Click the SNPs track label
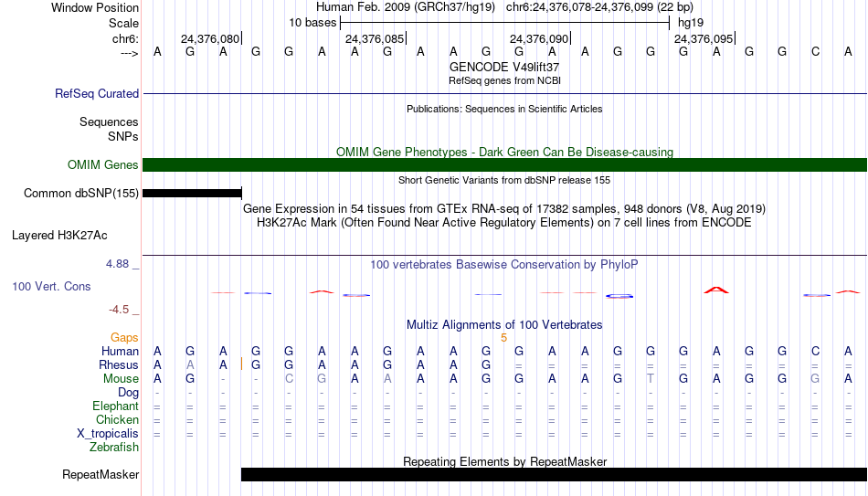Viewport: 868px width, 496px height. (x=123, y=136)
